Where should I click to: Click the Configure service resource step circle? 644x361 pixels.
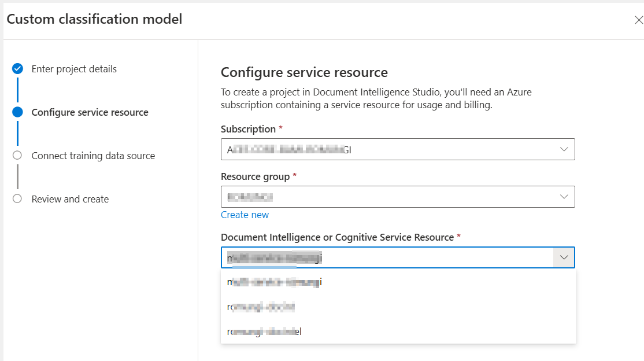click(x=17, y=112)
